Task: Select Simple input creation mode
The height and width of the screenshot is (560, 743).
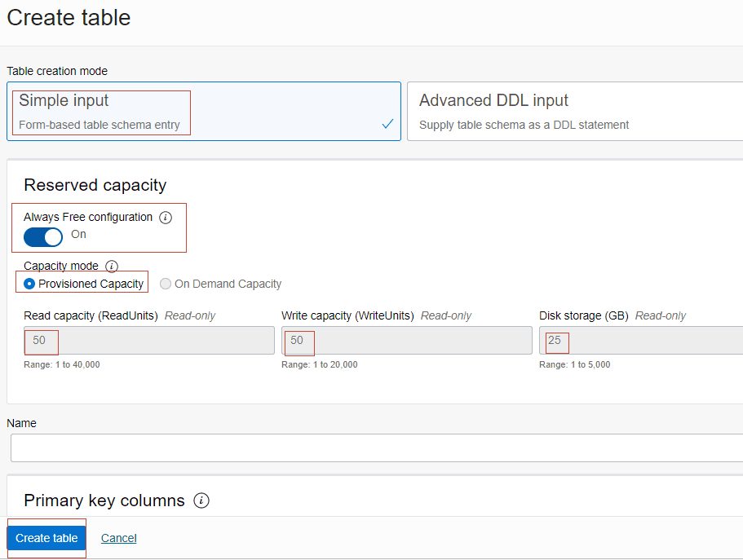Action: pos(204,112)
